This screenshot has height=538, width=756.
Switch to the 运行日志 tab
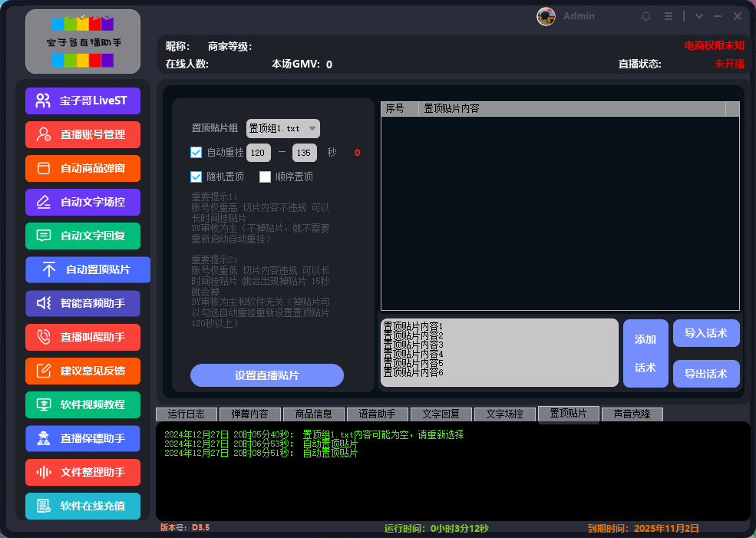point(186,414)
